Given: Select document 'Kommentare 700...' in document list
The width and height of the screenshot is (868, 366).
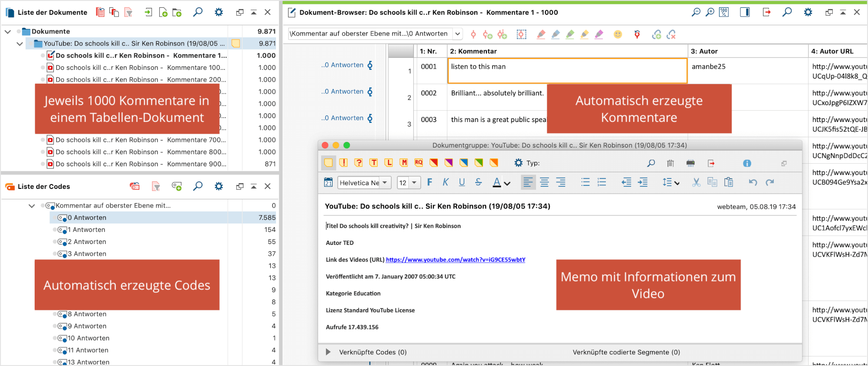Looking at the screenshot, I should (x=141, y=140).
